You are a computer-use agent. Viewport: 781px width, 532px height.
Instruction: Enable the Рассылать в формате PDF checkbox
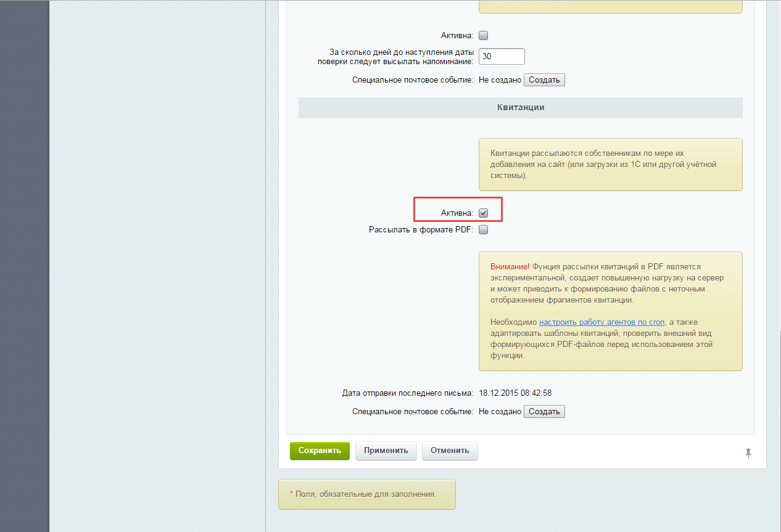tap(484, 230)
